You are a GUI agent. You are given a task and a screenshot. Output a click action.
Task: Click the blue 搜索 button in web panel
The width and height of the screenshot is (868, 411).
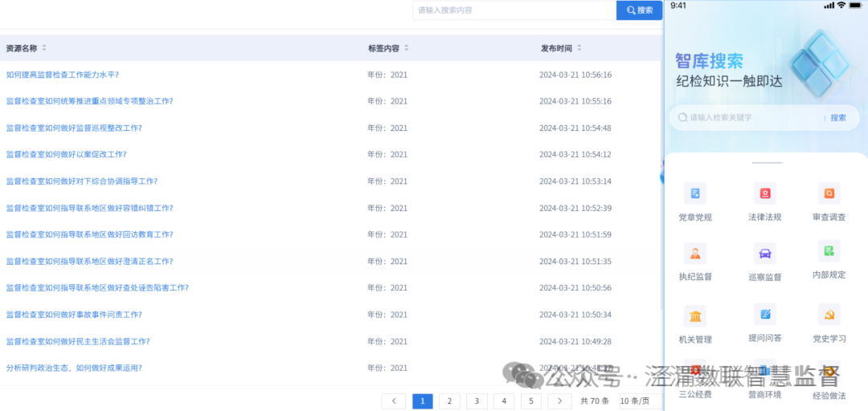640,10
